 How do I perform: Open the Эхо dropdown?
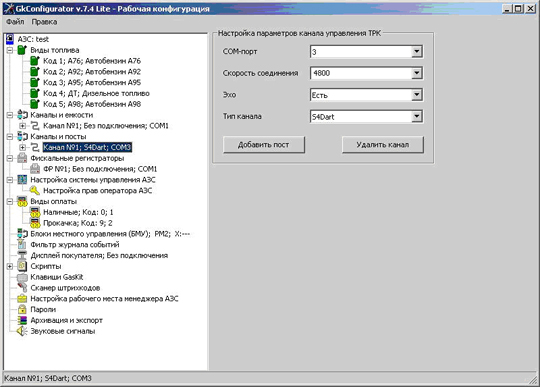[417, 95]
